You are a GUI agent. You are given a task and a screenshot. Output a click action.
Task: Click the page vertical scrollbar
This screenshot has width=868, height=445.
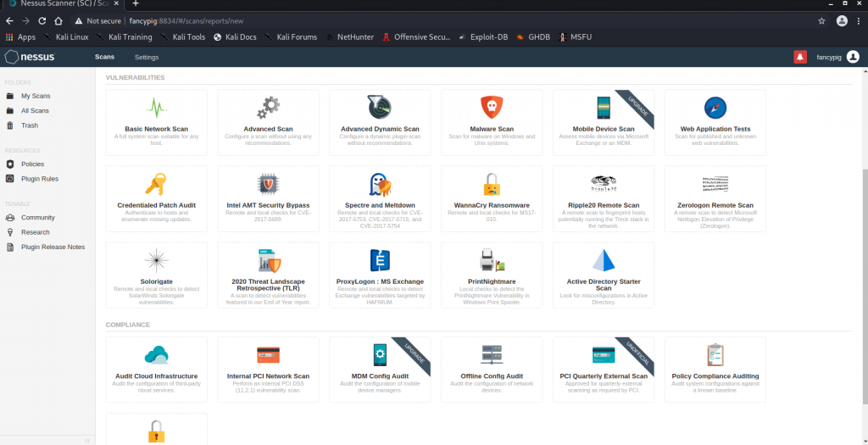click(x=865, y=288)
